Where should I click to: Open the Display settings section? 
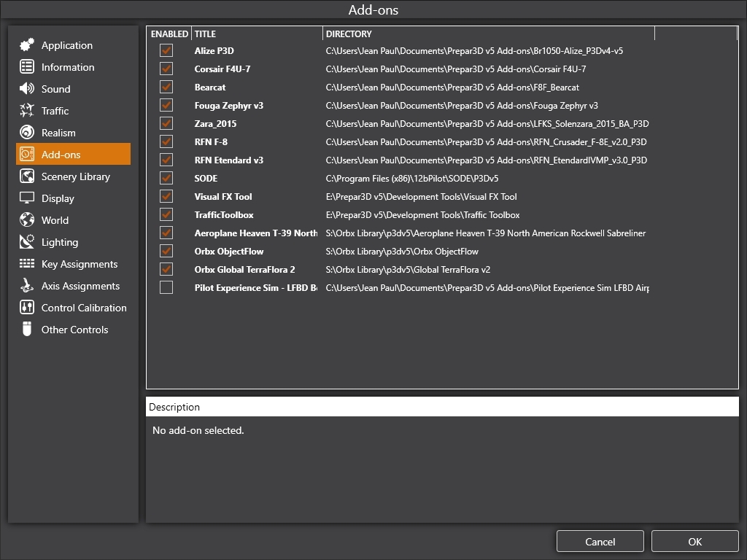pyautogui.click(x=58, y=198)
